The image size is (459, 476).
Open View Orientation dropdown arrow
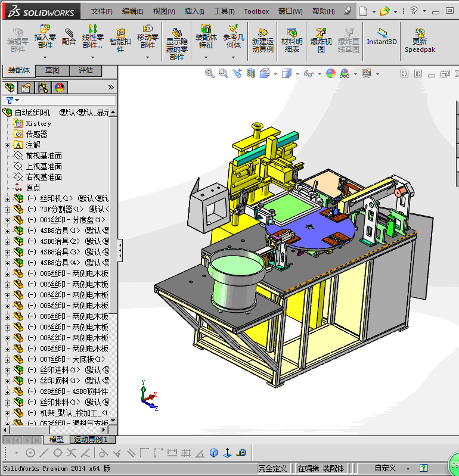[275, 74]
